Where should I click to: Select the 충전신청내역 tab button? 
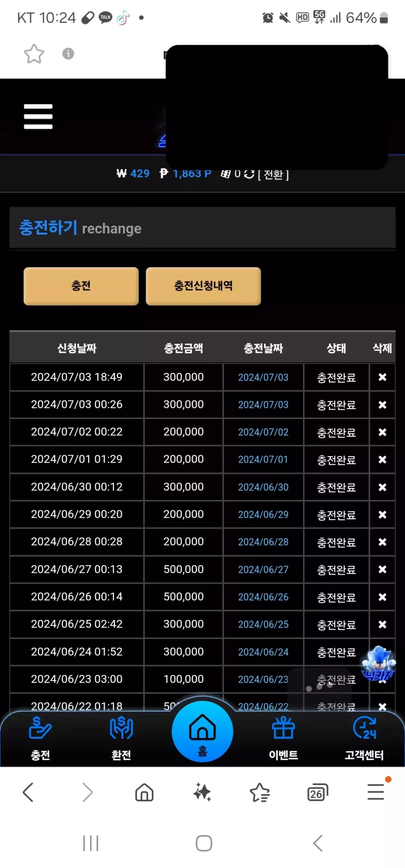coord(203,286)
